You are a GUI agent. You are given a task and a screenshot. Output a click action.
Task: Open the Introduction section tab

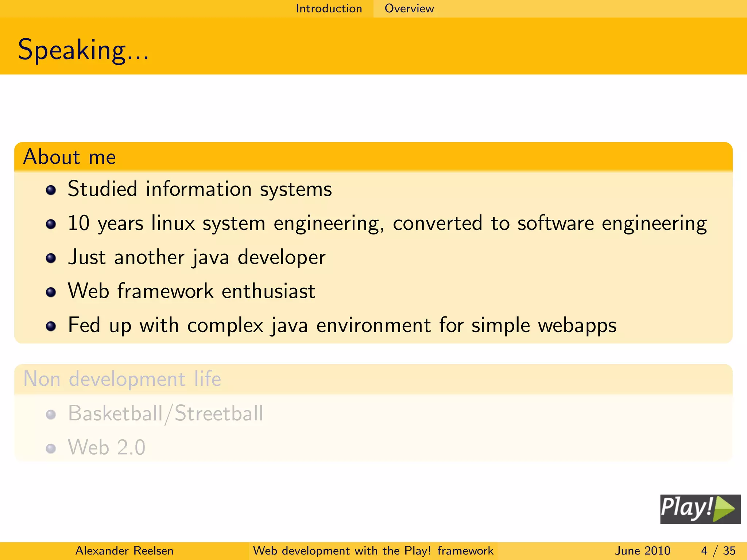[x=329, y=8]
